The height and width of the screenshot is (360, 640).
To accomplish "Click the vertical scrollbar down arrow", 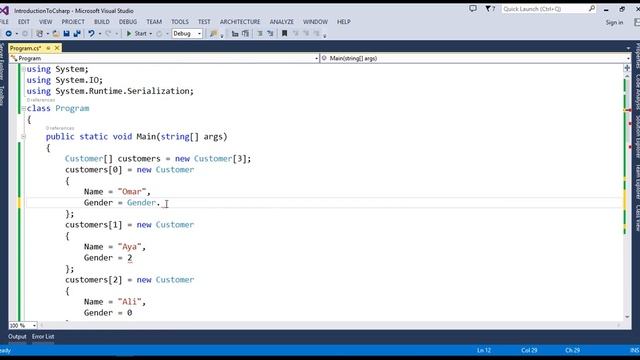I will (x=627, y=317).
